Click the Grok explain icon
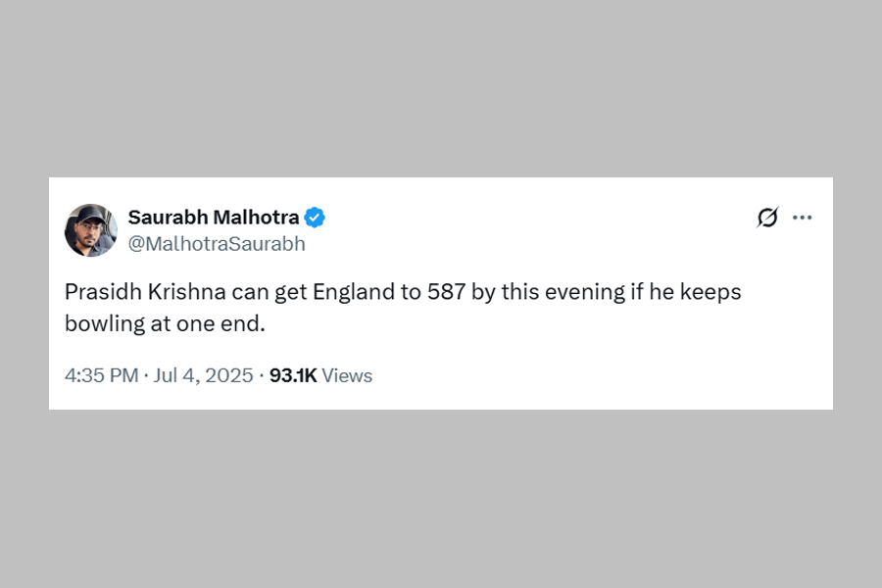 click(767, 218)
